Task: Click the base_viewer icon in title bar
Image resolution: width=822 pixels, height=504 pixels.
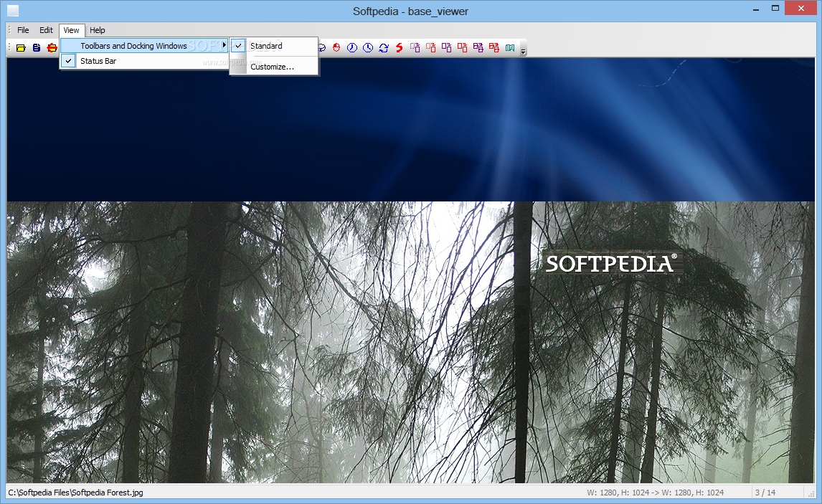Action: [13, 11]
